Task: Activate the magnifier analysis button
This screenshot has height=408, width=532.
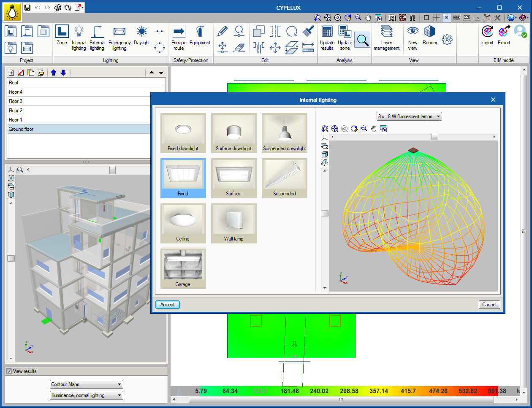Action: click(362, 40)
